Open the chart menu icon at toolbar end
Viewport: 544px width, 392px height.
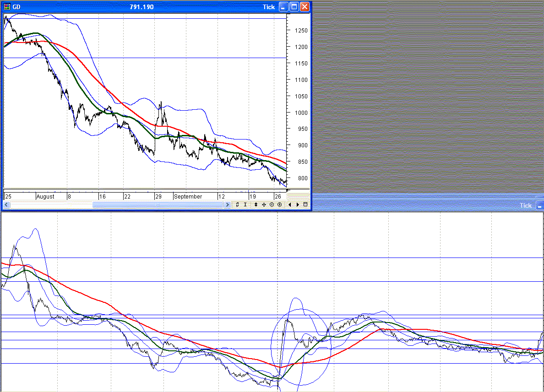pyautogui.click(x=305, y=204)
